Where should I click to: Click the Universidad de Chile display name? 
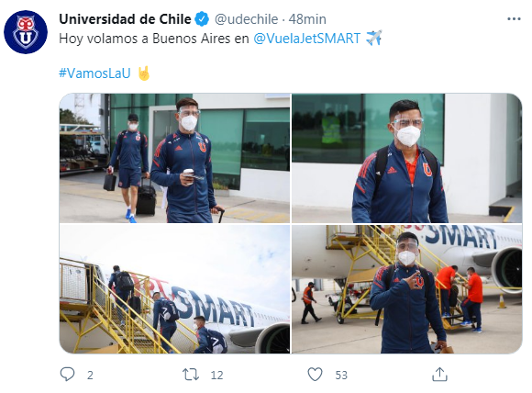(125, 19)
